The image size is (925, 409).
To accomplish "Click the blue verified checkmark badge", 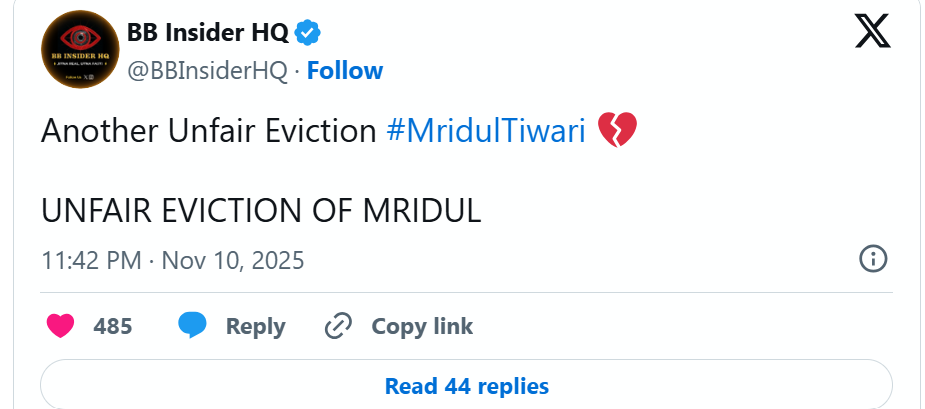I will tap(308, 33).
